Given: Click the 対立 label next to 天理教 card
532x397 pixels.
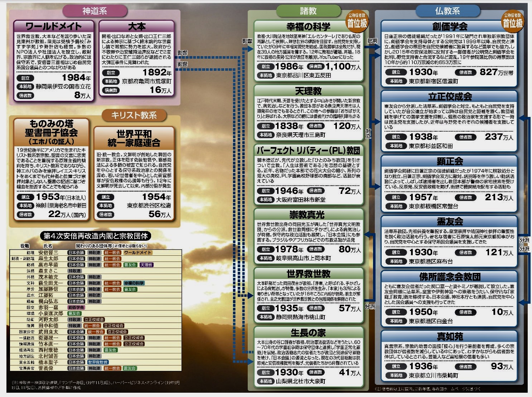Looking at the screenshot, I should pyautogui.click(x=368, y=133).
